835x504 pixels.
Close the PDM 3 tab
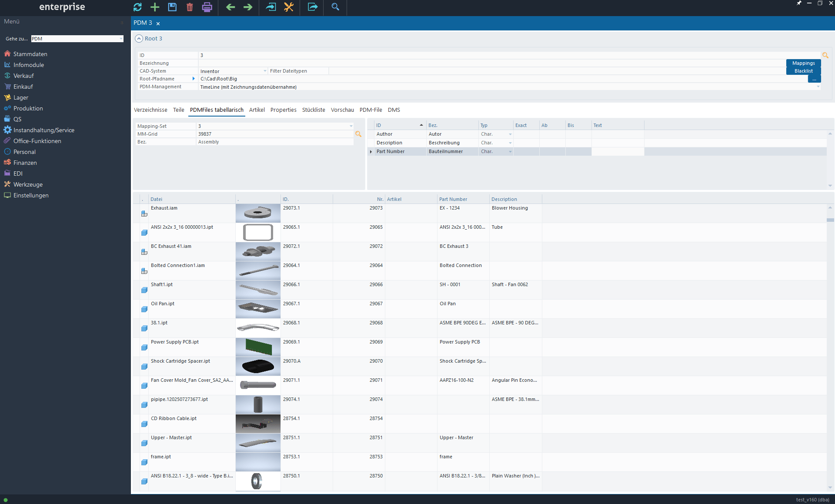[158, 23]
